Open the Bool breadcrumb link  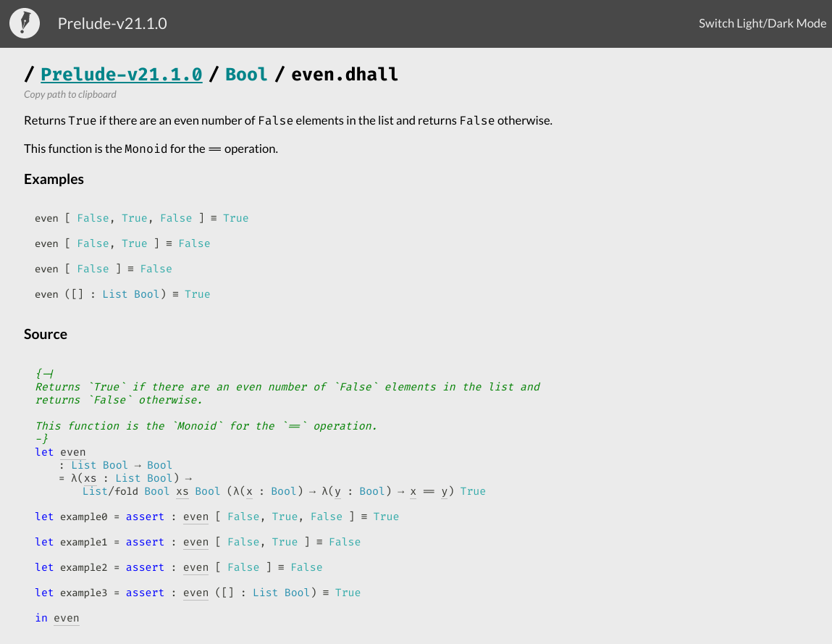tap(246, 75)
